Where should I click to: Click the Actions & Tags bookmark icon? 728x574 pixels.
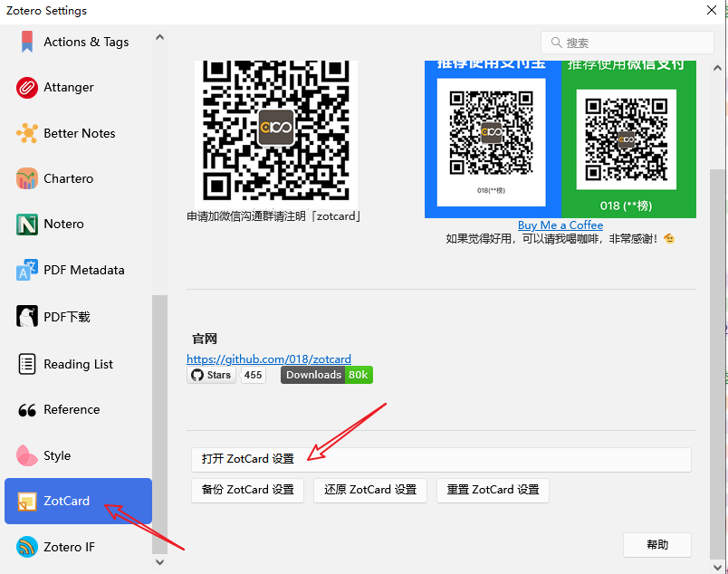point(27,42)
